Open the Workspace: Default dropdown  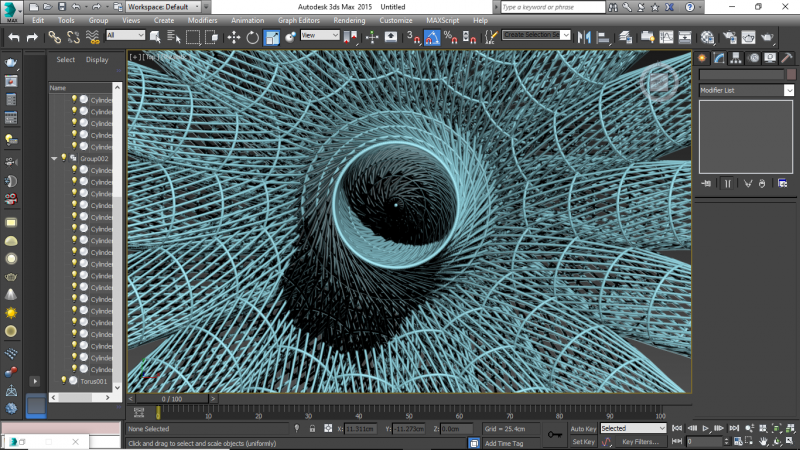[x=163, y=7]
